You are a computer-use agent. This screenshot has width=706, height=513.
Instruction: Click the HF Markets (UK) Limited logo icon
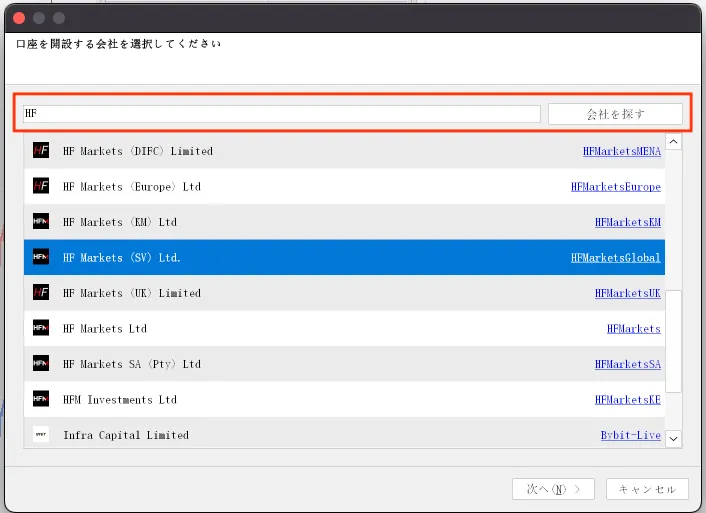(x=41, y=293)
